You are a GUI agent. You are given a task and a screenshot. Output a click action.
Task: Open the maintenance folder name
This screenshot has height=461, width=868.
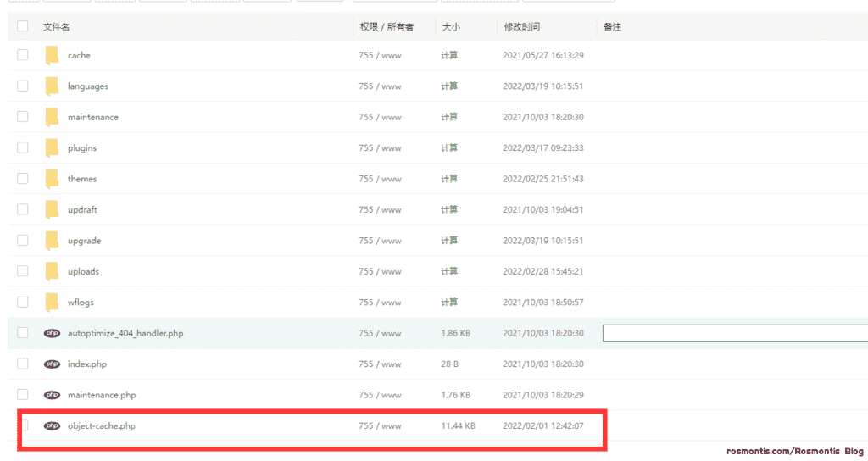[93, 117]
